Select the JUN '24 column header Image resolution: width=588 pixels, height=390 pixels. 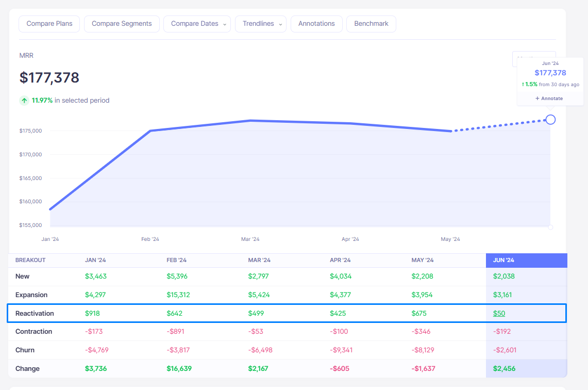coord(503,261)
